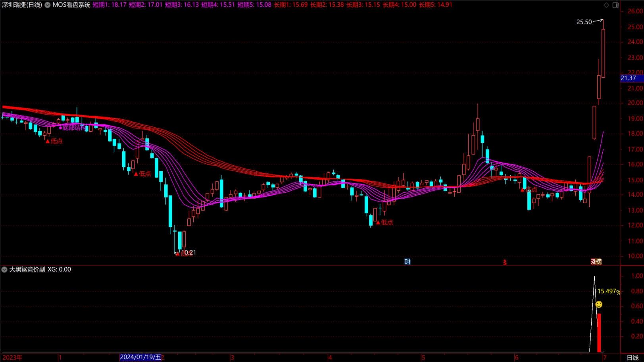Click the 长期3: 15.15 value
The image size is (644, 362).
363,5
